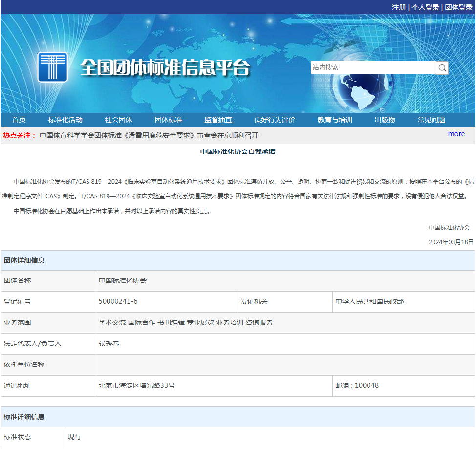476x449 pixels.
Task: Open the 个人登录 personal login link
Action: click(x=425, y=7)
